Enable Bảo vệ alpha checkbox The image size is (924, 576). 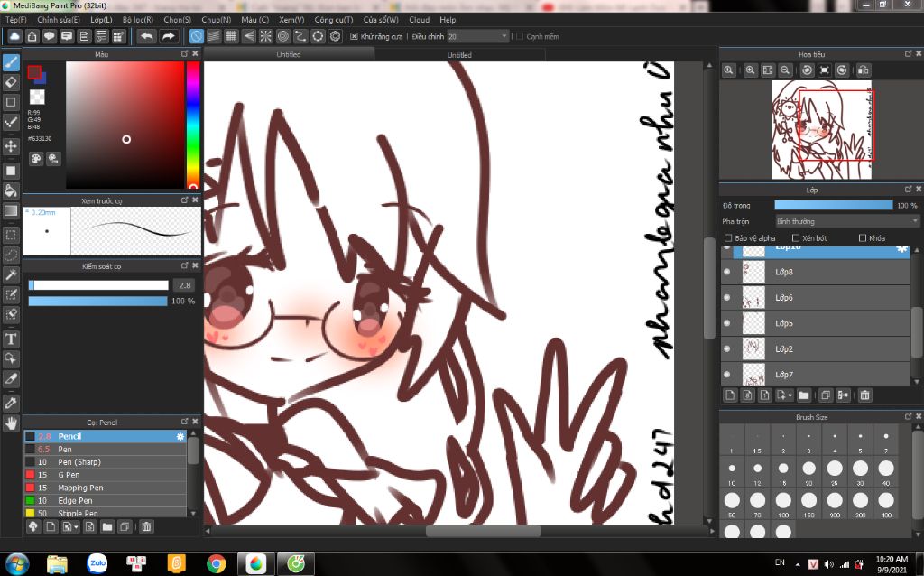tap(728, 238)
